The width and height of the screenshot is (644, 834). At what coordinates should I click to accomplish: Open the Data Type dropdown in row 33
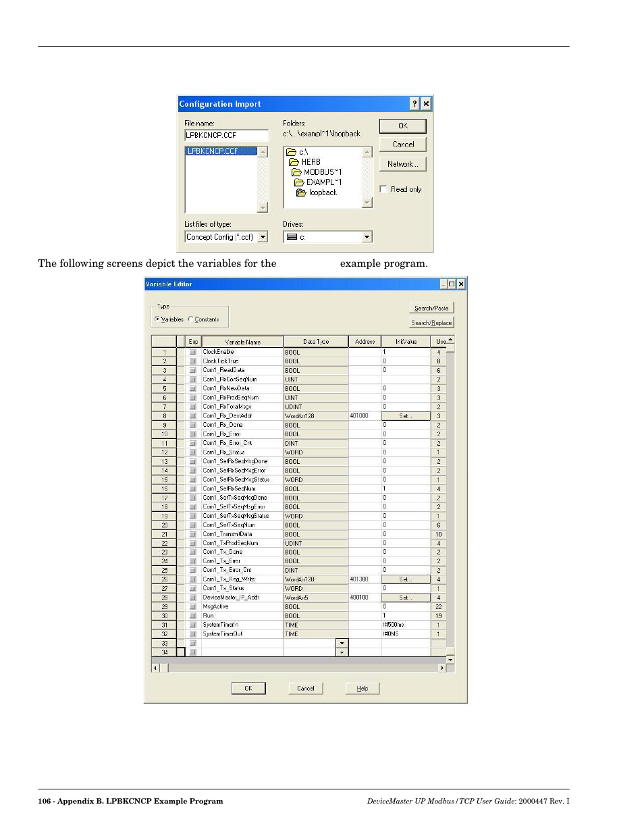[342, 643]
